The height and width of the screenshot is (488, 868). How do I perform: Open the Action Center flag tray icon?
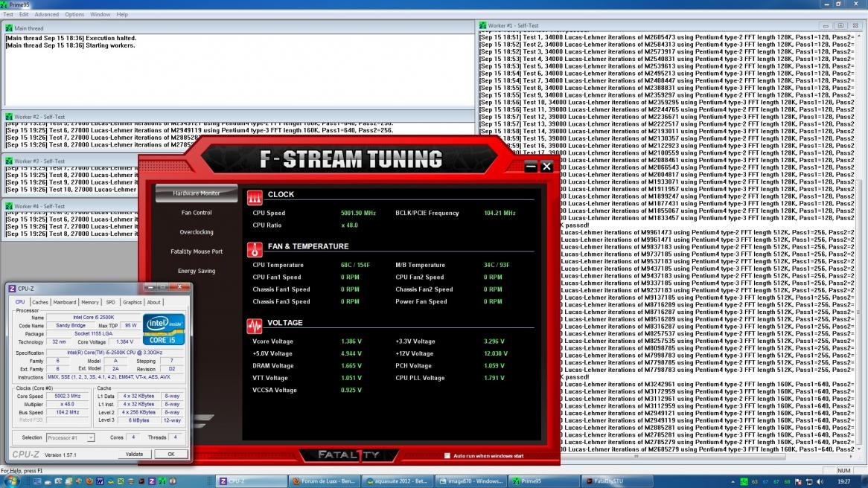pyautogui.click(x=798, y=481)
